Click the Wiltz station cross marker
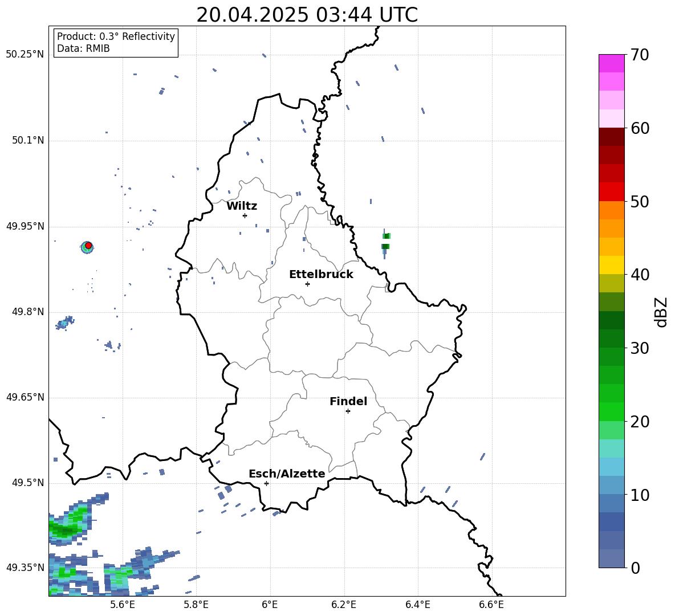Image resolution: width=675 pixels, height=616 pixels. point(245,215)
